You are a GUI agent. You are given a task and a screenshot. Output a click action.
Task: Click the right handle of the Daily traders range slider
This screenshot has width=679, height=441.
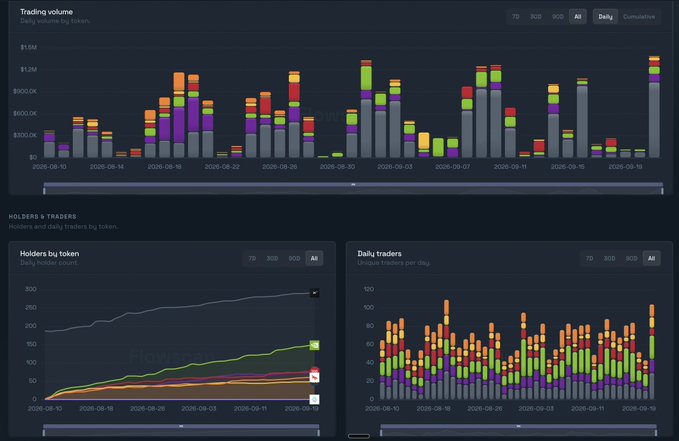coord(656,432)
